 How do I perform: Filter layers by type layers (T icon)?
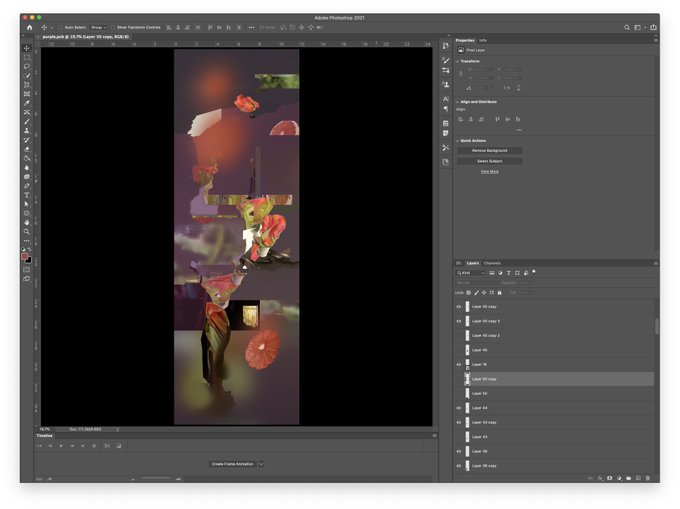[509, 273]
